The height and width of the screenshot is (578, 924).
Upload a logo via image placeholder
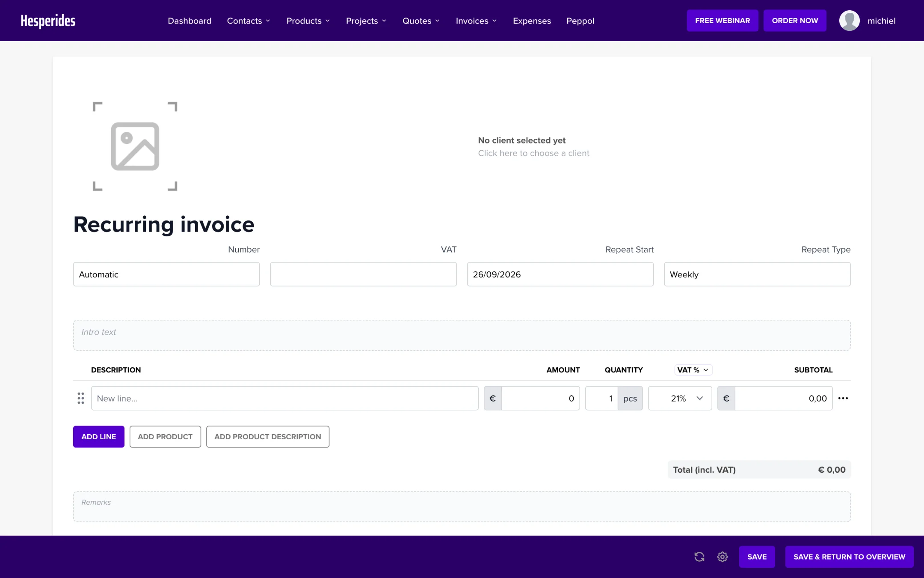coord(135,146)
